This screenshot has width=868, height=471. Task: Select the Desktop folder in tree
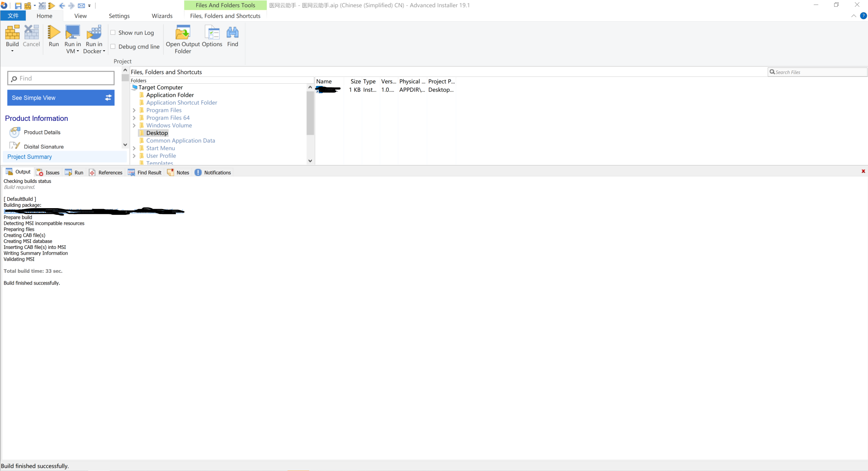tap(157, 133)
